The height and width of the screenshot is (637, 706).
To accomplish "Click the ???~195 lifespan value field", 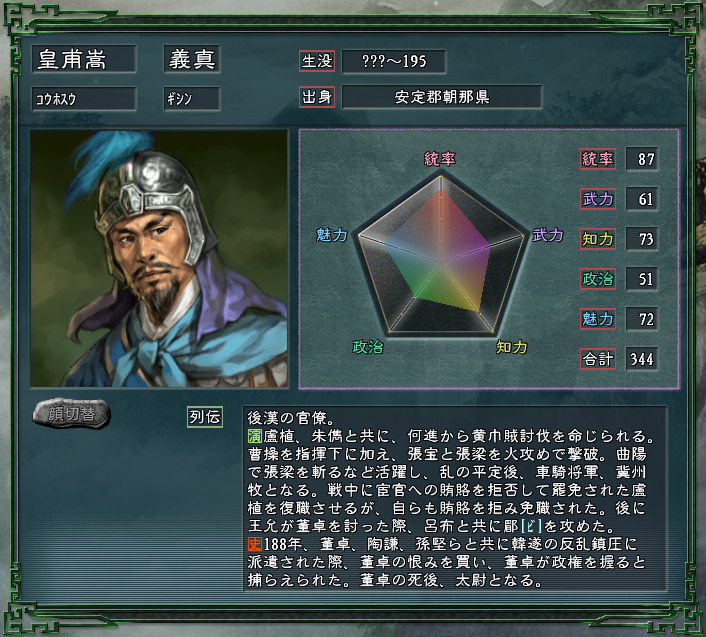I will [x=394, y=61].
